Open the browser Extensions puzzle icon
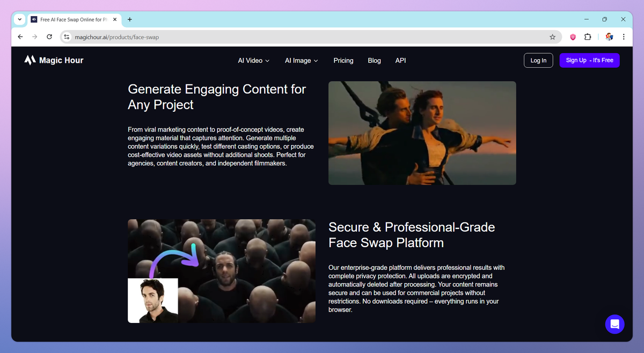 [588, 37]
